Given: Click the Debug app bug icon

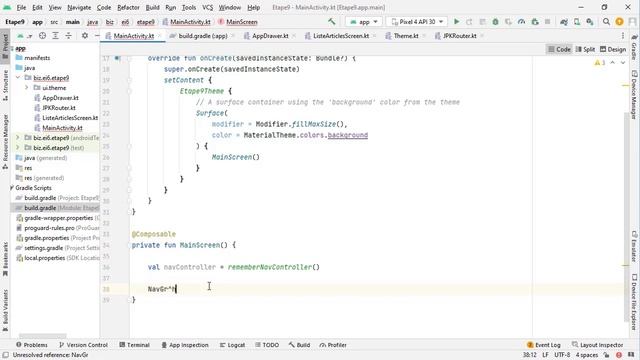Looking at the screenshot, I should coord(495,22).
